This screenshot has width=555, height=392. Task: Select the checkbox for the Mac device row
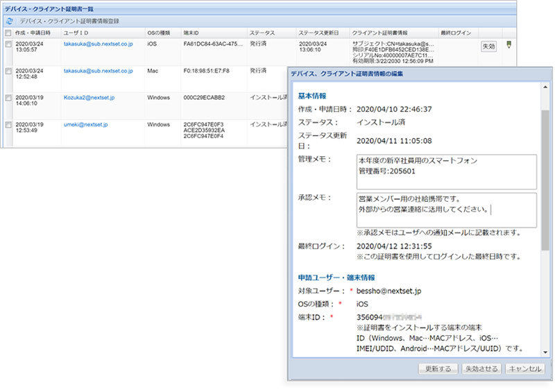pyautogui.click(x=8, y=71)
